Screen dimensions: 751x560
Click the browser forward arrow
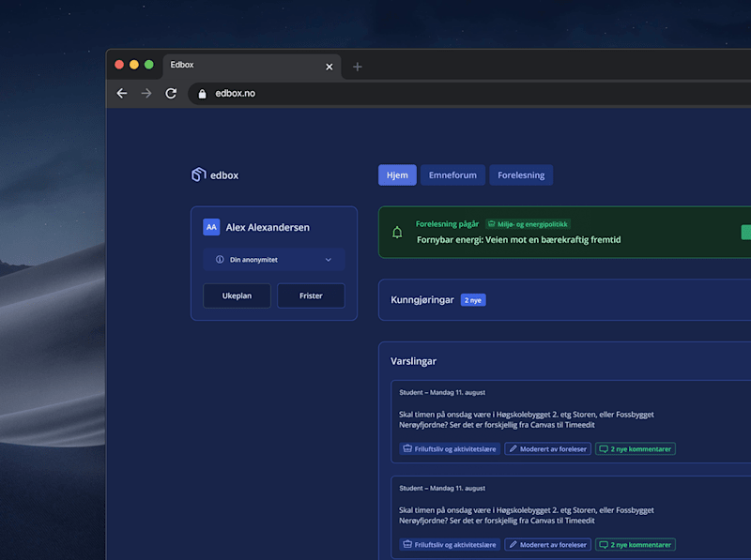click(146, 94)
